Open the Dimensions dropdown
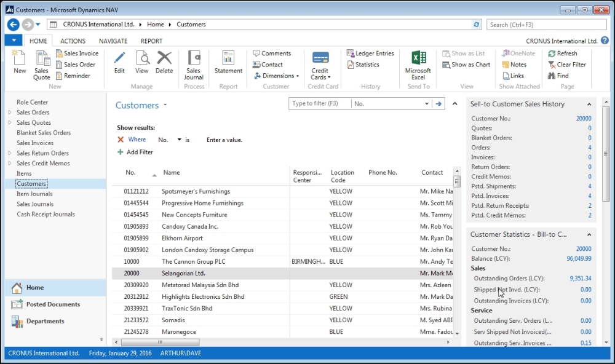This screenshot has width=615, height=364. pyautogui.click(x=277, y=76)
